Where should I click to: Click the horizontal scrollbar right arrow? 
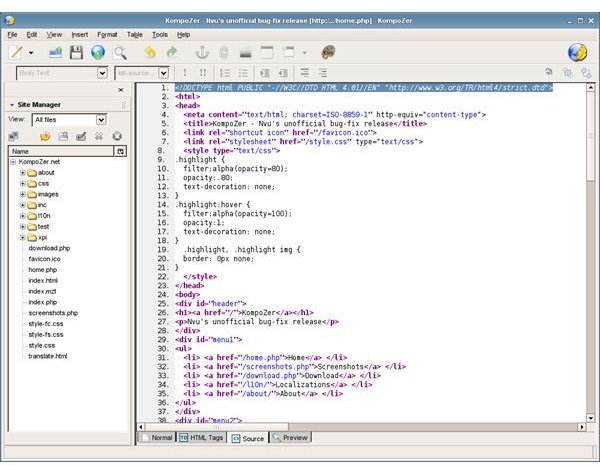pos(582,427)
